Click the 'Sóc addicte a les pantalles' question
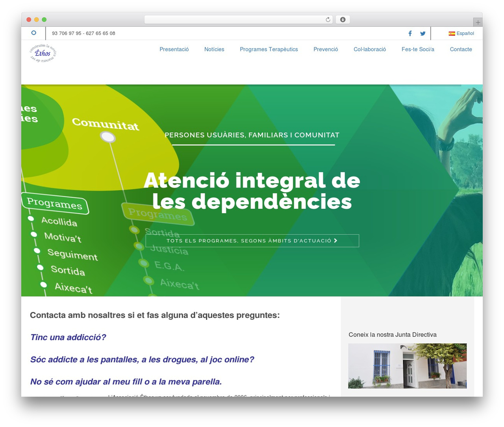 click(142, 359)
